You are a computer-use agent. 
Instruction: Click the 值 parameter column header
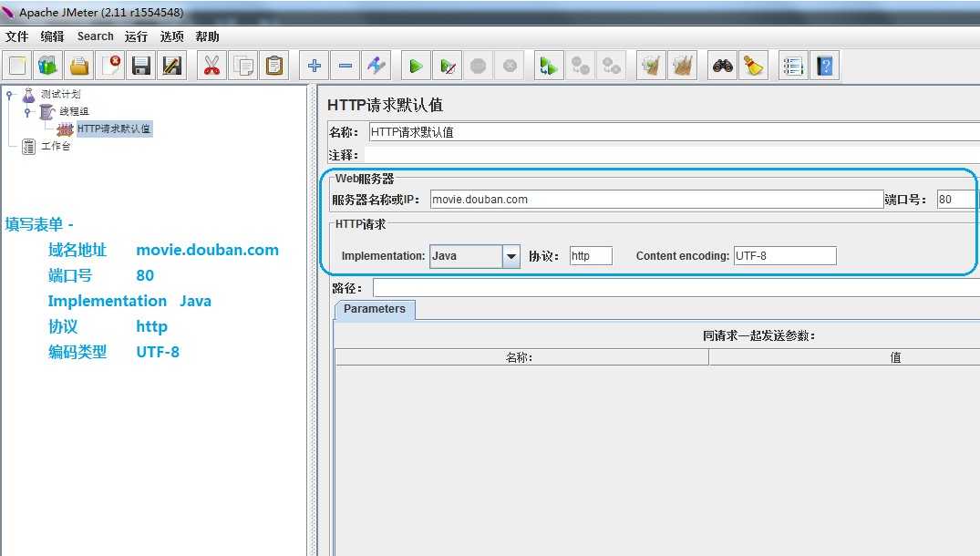click(x=844, y=357)
